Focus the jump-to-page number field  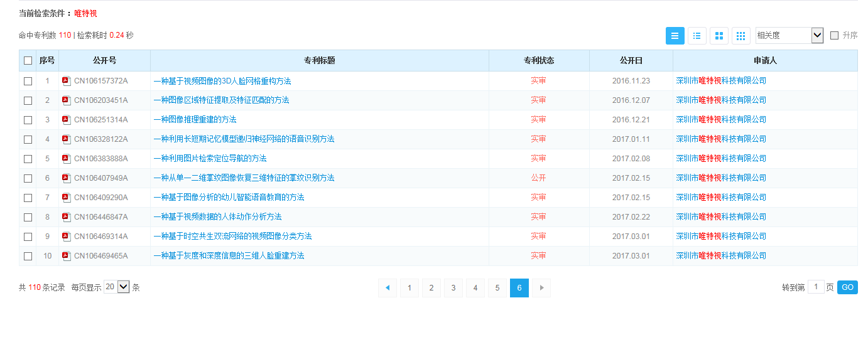point(816,287)
